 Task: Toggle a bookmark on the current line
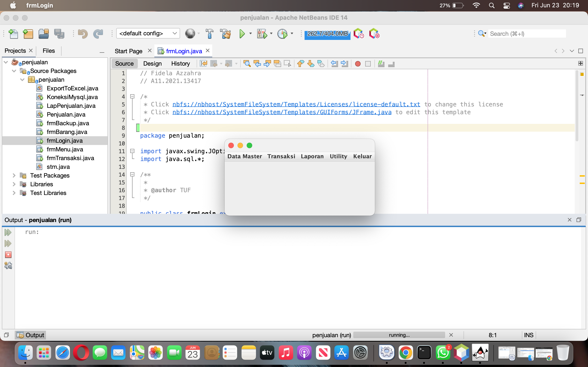tap(320, 64)
